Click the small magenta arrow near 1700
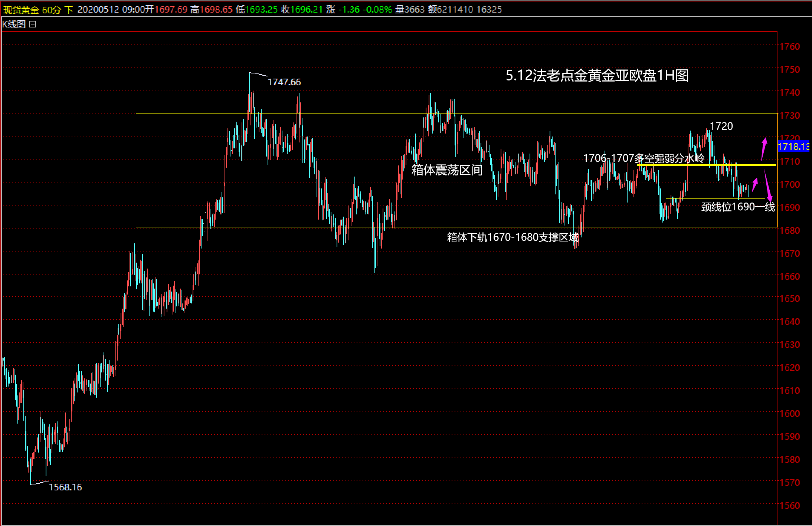812x526 pixels. (754, 184)
